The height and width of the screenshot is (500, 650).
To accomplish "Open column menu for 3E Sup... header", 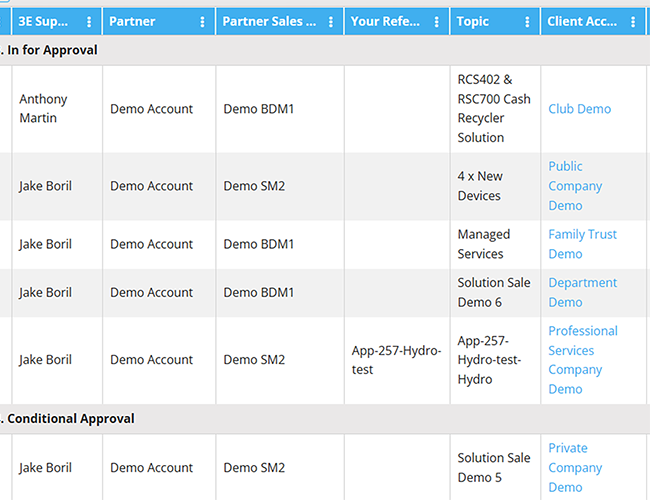I will [x=89, y=22].
